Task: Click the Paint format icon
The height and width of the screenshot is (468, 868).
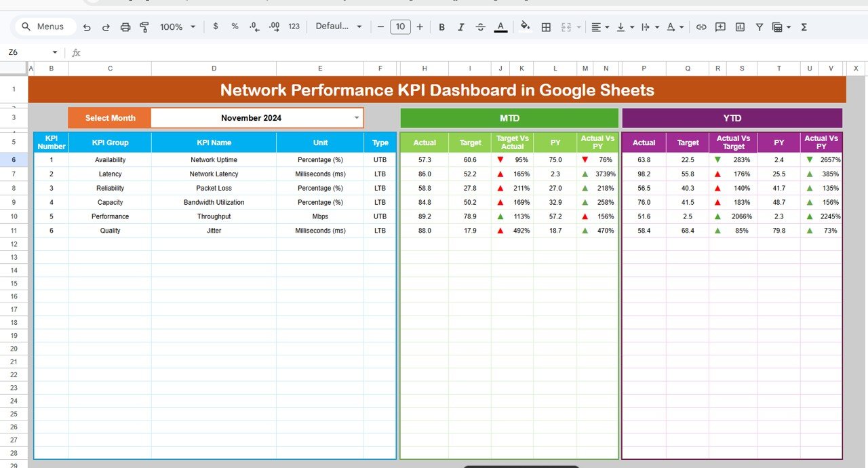Action: point(144,27)
